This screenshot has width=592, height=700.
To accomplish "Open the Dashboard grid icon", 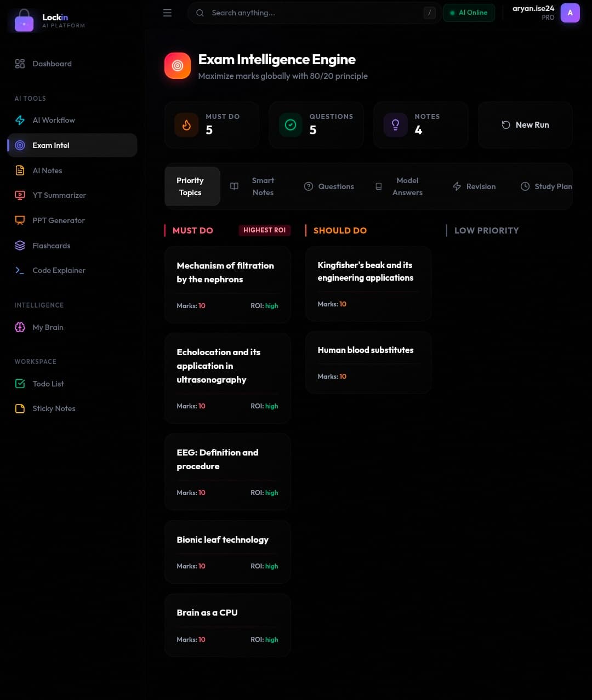I will [20, 64].
